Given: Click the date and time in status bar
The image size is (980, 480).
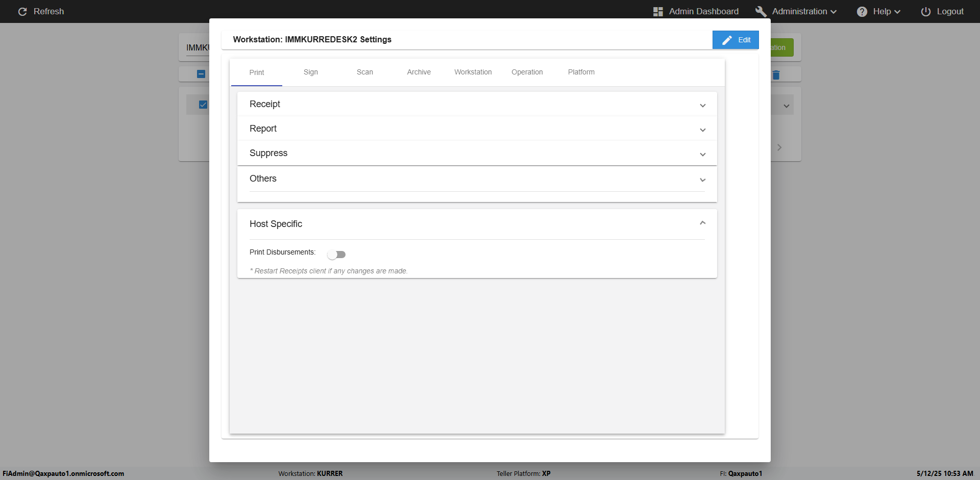Looking at the screenshot, I should (x=945, y=473).
